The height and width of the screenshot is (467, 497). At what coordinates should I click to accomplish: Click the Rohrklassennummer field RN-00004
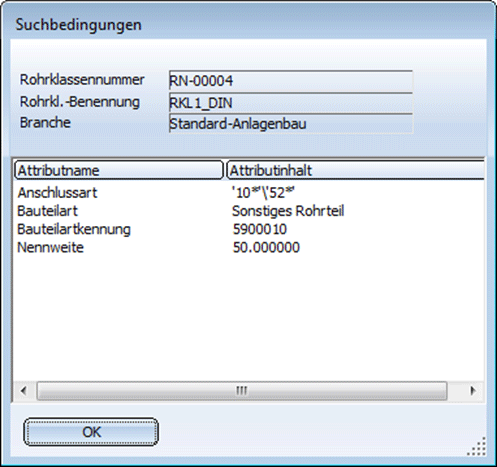pos(291,81)
